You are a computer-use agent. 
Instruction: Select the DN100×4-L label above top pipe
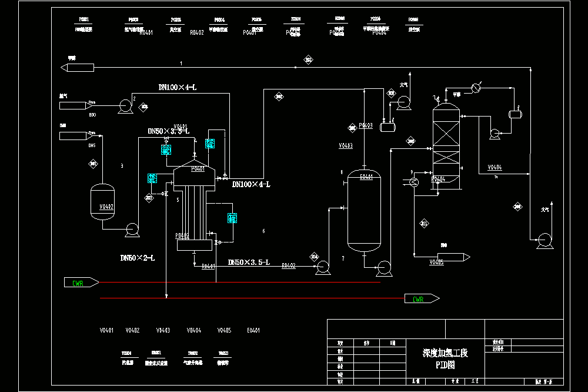(x=178, y=88)
